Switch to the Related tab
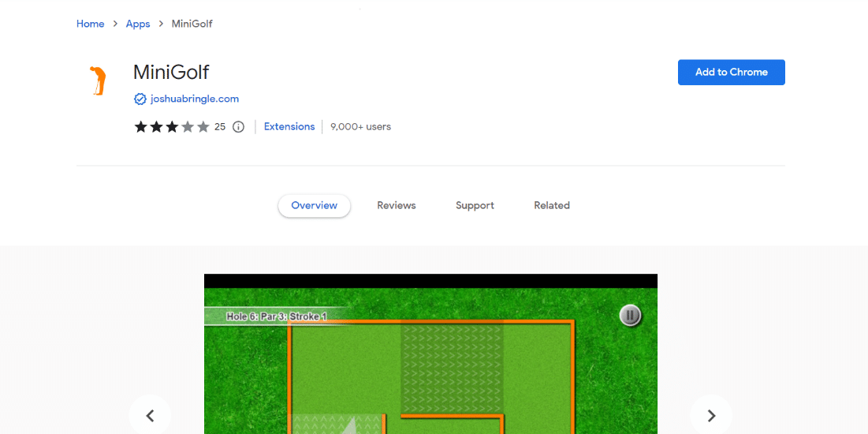Viewport: 868px width, 434px height. 552,206
